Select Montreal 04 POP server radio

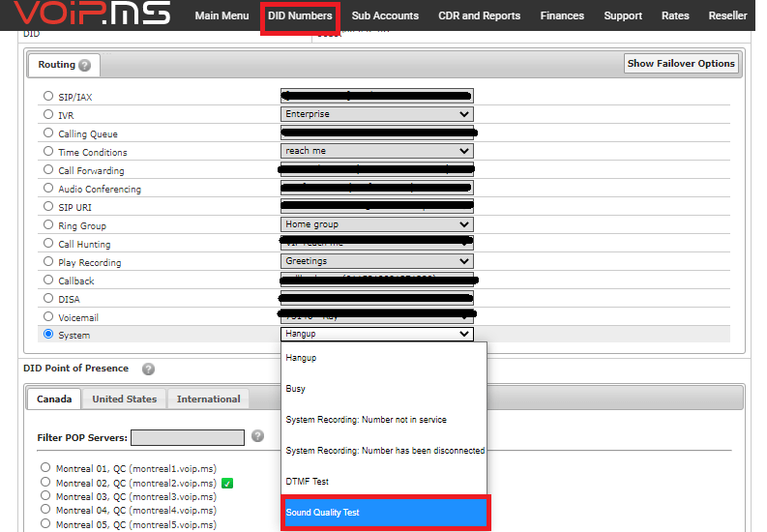(x=45, y=509)
